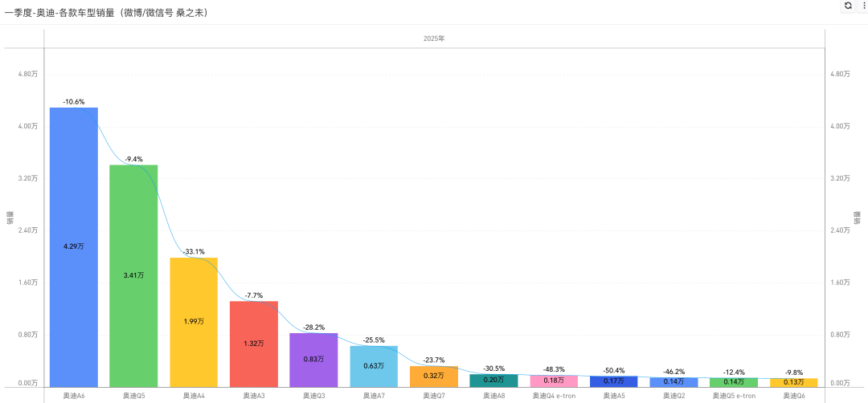The image size is (868, 403).
Task: Click the 奥迪A6 x-axis label
Action: pos(74,396)
